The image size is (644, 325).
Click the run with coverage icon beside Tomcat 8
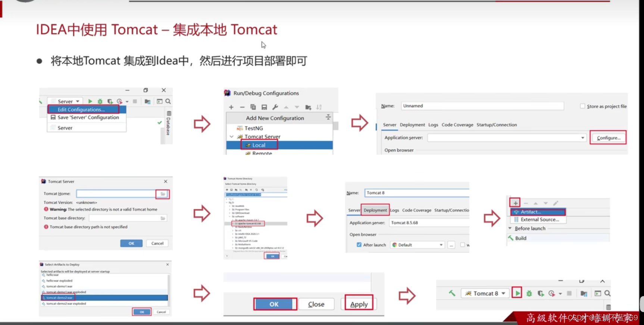[541, 294]
